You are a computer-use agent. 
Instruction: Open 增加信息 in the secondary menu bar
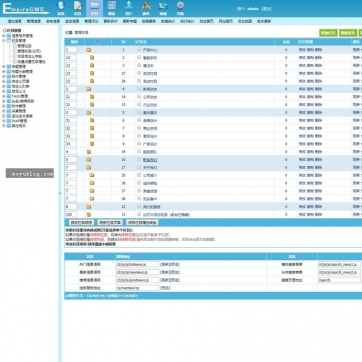tap(15, 21)
